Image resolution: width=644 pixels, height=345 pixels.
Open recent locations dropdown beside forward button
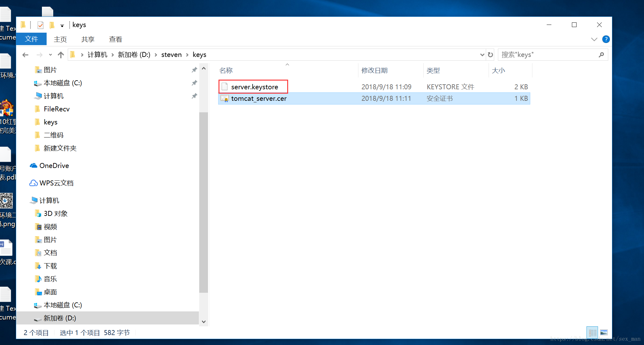pyautogui.click(x=50, y=54)
